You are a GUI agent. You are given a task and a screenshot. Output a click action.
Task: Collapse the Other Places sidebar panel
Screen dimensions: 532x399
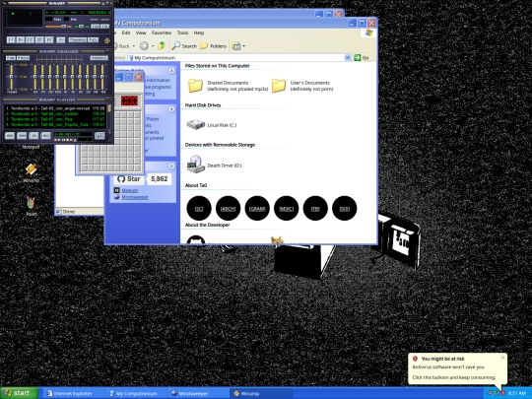click(171, 109)
